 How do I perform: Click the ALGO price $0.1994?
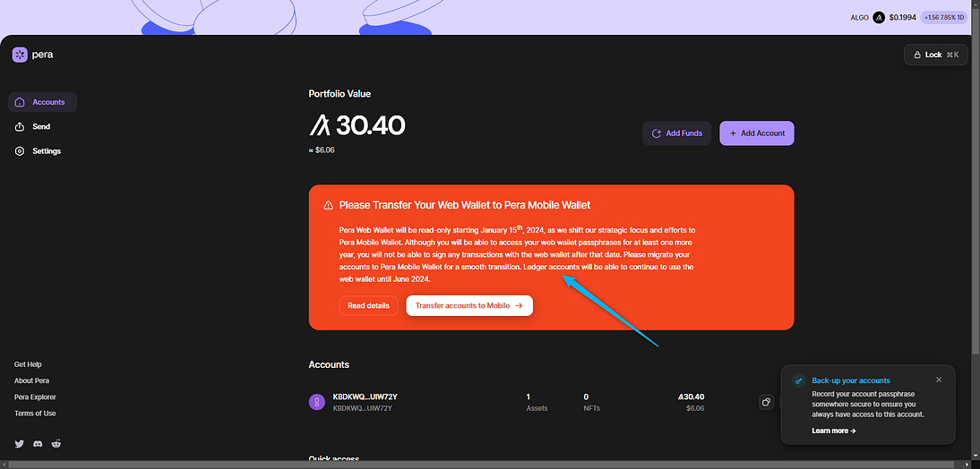coord(902,18)
